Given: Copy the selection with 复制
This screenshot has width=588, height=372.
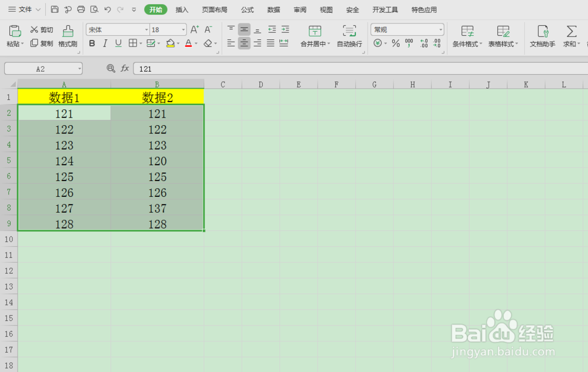Looking at the screenshot, I should [x=42, y=43].
